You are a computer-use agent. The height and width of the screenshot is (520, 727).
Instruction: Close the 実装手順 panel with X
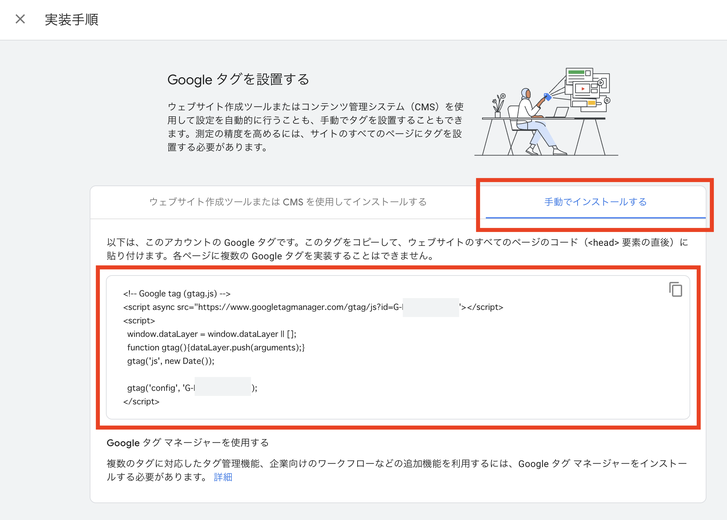pos(20,19)
